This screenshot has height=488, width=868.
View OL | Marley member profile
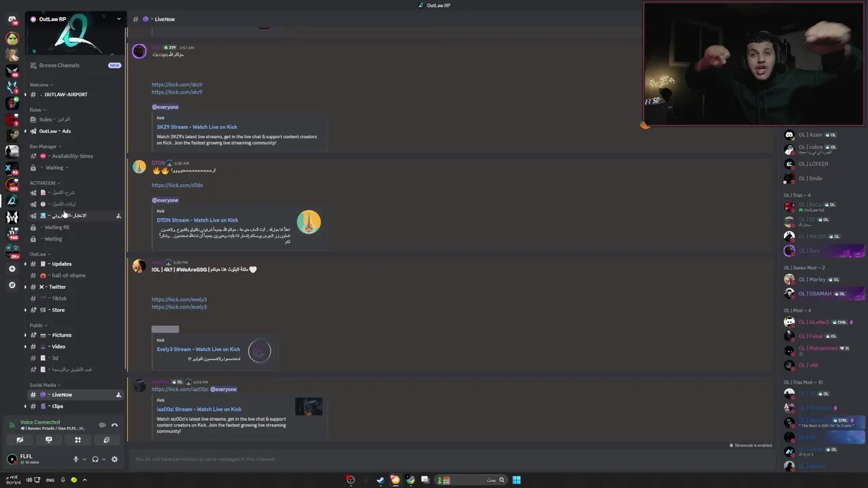click(823, 279)
